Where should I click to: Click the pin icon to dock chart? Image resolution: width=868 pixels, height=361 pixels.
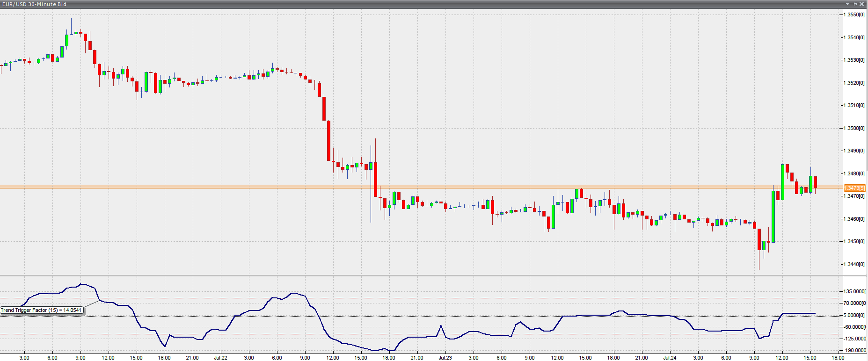[x=854, y=4]
